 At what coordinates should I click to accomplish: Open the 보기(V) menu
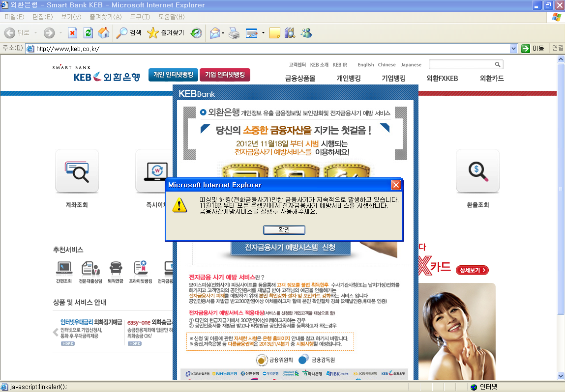[x=71, y=17]
